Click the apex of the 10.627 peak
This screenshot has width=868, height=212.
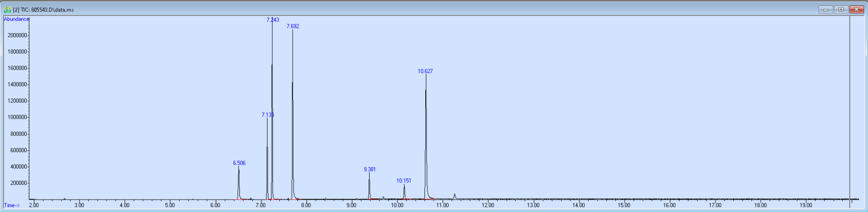[x=426, y=76]
